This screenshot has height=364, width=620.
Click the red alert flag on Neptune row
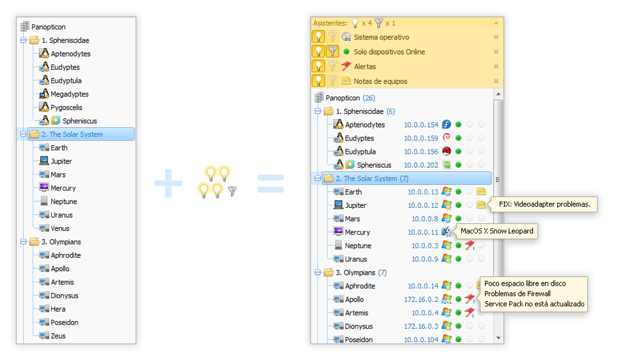pyautogui.click(x=469, y=246)
